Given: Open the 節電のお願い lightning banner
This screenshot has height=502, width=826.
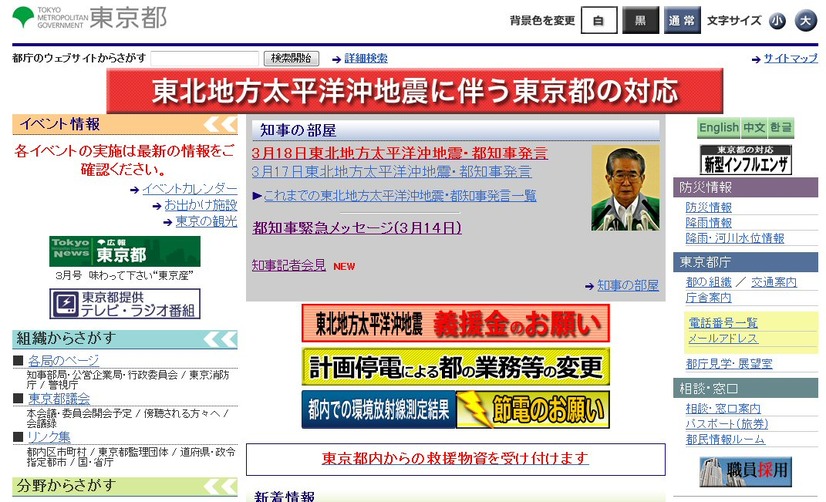Looking at the screenshot, I should [533, 410].
